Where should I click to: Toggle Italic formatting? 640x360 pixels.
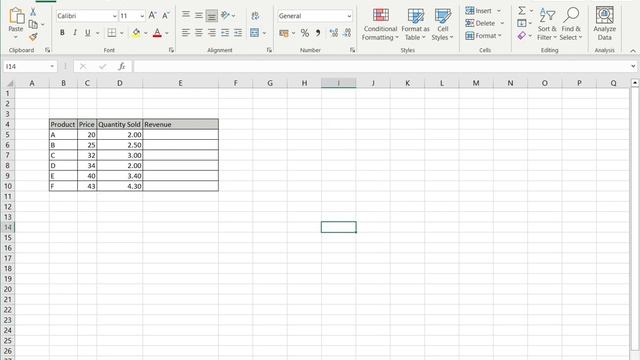[75, 33]
